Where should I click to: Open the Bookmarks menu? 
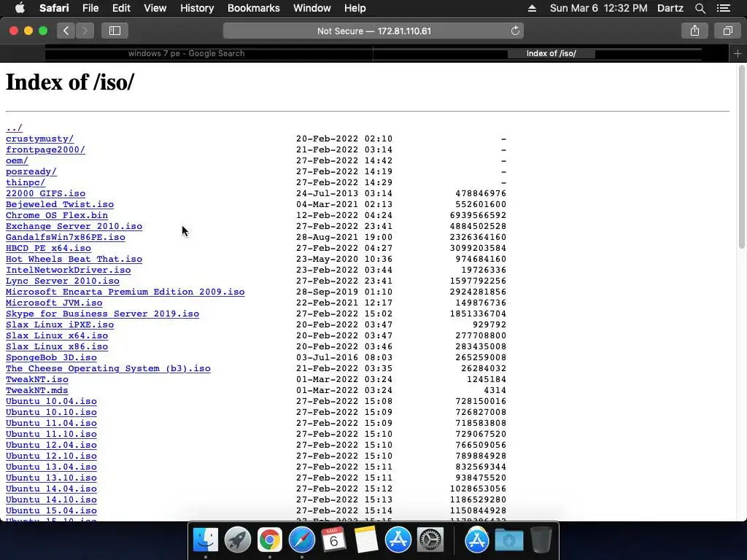[x=253, y=8]
